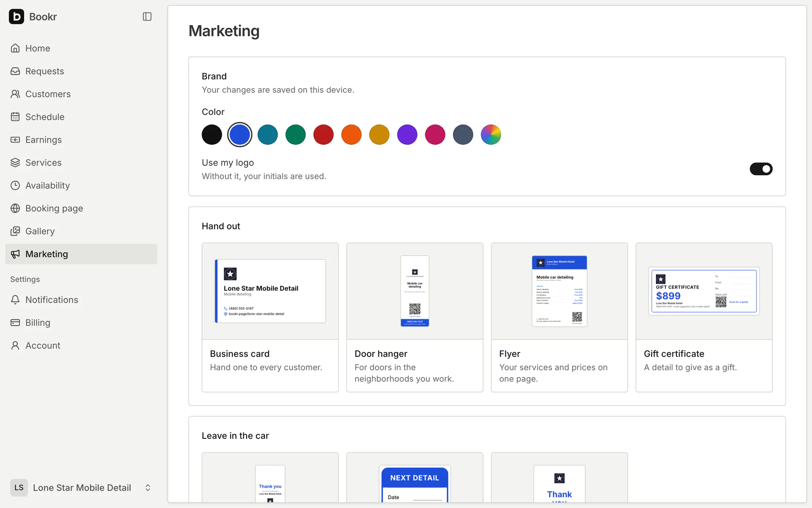The width and height of the screenshot is (812, 508).
Task: Click the Schedule calendar icon
Action: click(15, 117)
